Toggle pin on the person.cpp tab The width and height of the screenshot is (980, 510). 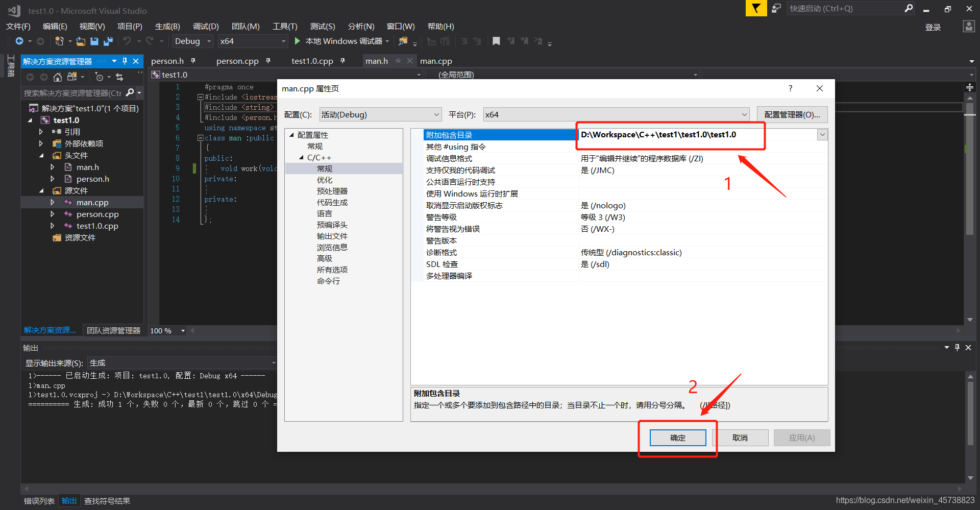click(x=268, y=61)
